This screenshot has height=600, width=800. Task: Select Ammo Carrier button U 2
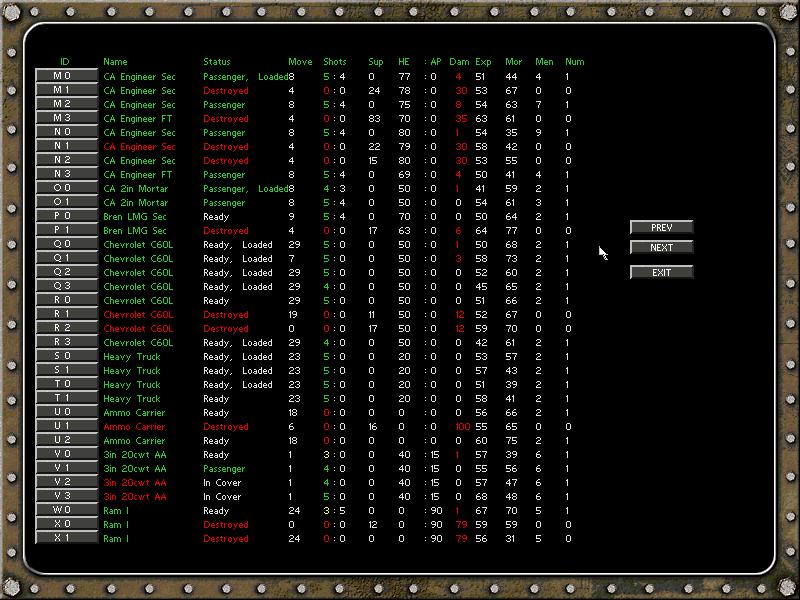coord(66,440)
